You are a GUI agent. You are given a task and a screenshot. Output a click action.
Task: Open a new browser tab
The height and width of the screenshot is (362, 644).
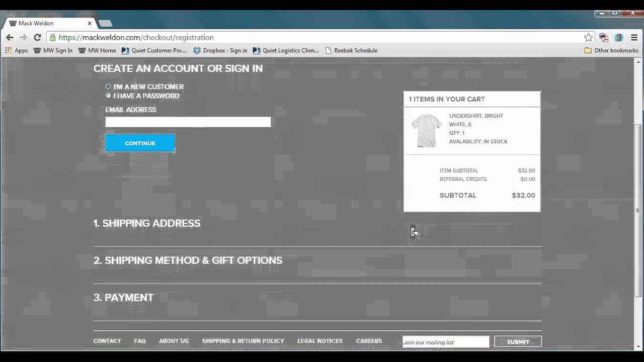105,23
